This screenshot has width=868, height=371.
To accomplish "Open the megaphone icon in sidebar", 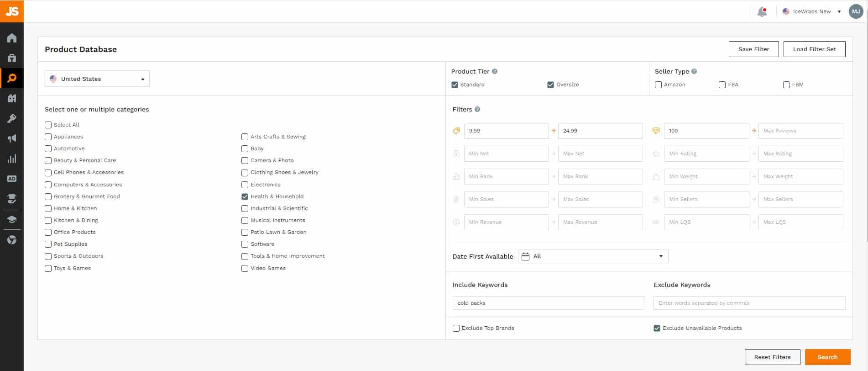I will pos(12,138).
